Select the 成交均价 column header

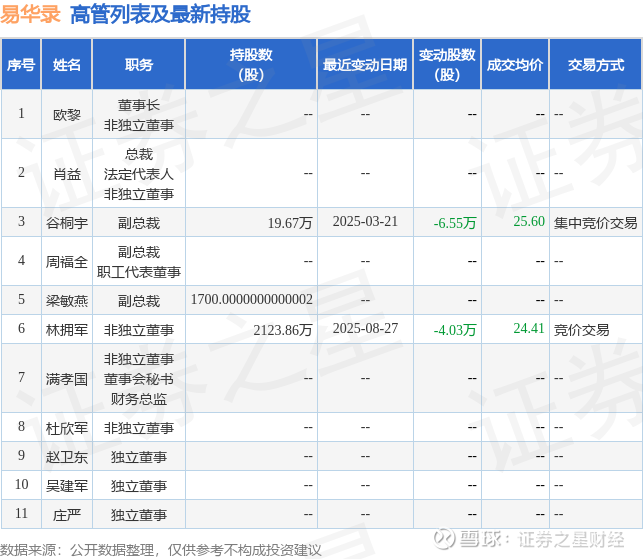click(x=515, y=65)
